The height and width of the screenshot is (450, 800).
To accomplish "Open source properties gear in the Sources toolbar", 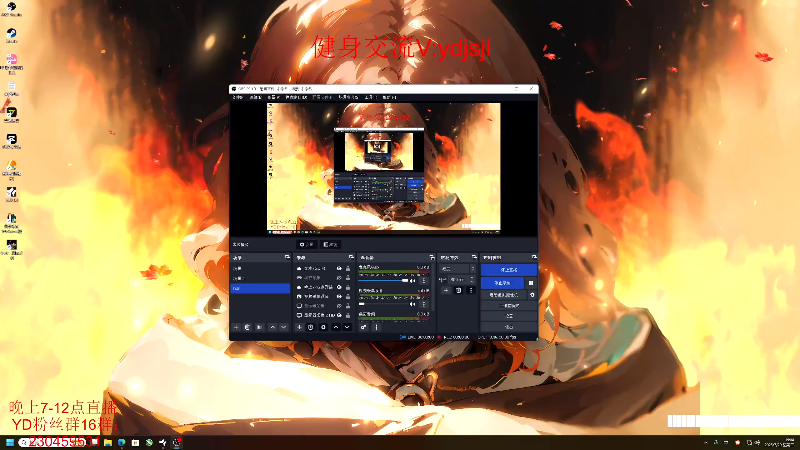I will (x=323, y=327).
